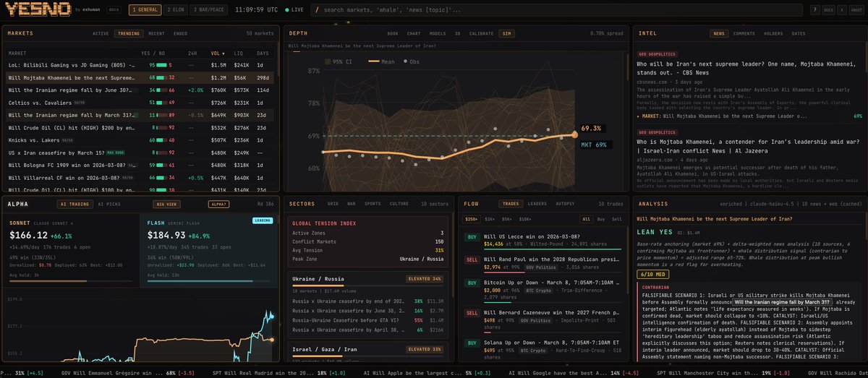Screen dimensions: 868x378
Task: Select AUTOPSY tab in Flow panel
Action: point(566,204)
